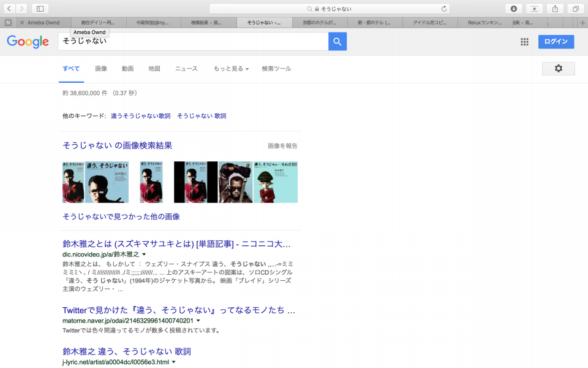The height and width of the screenshot is (368, 588).
Task: Click the Safari address bar
Action: (x=330, y=9)
